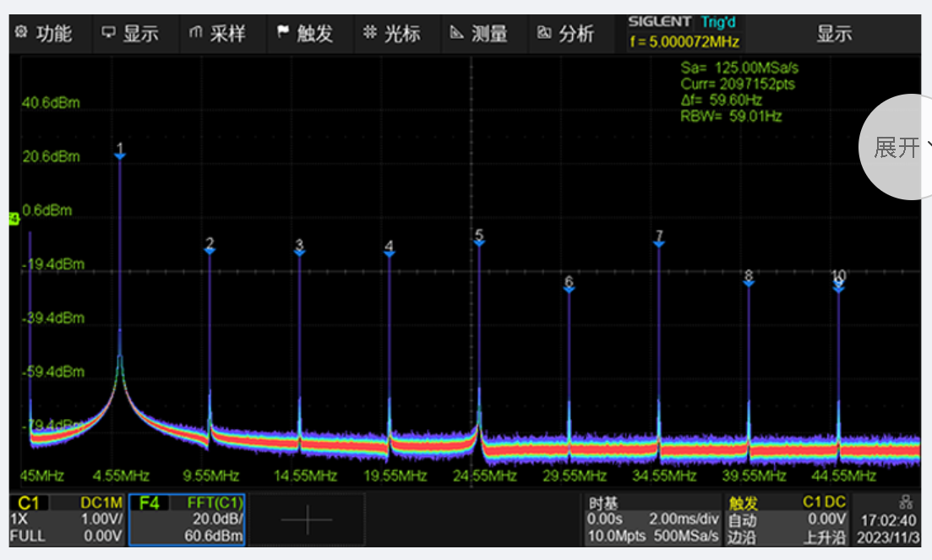The height and width of the screenshot is (560, 932).
Task: Click the Sa= 125.00MSa/s readout
Action: coord(739,68)
